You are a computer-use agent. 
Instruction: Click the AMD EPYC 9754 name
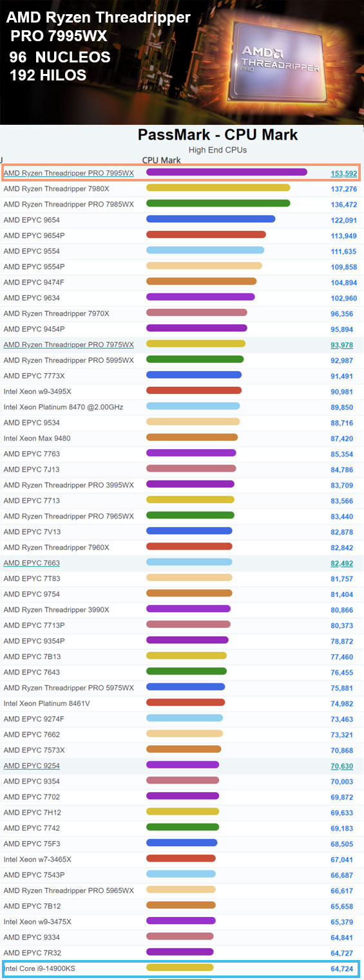click(32, 595)
